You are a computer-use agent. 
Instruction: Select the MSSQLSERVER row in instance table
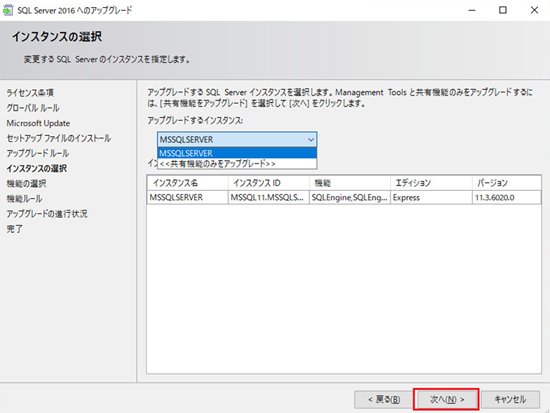pos(344,198)
